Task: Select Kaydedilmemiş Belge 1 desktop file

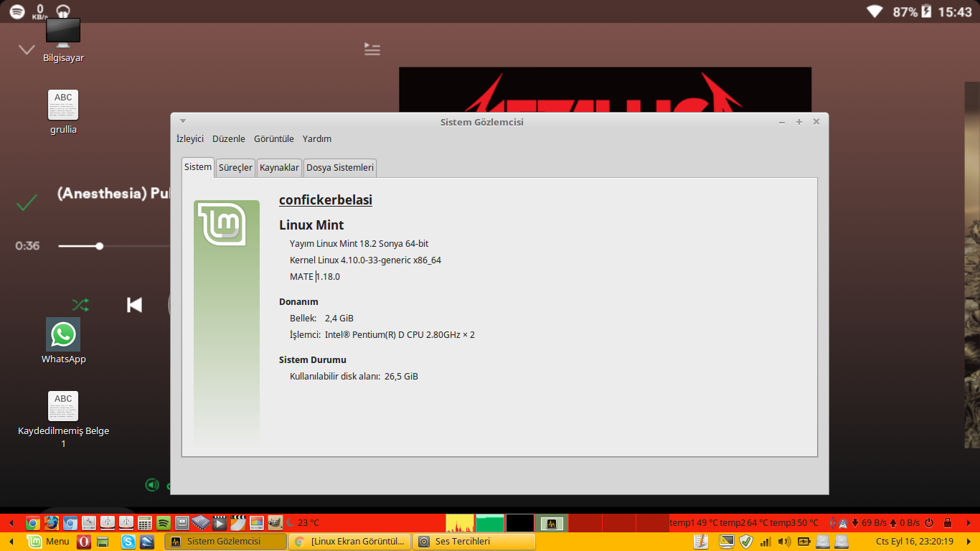Action: 63,420
